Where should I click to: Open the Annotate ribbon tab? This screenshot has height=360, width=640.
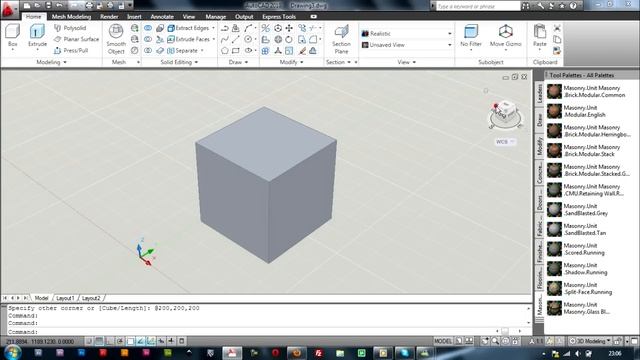(162, 17)
